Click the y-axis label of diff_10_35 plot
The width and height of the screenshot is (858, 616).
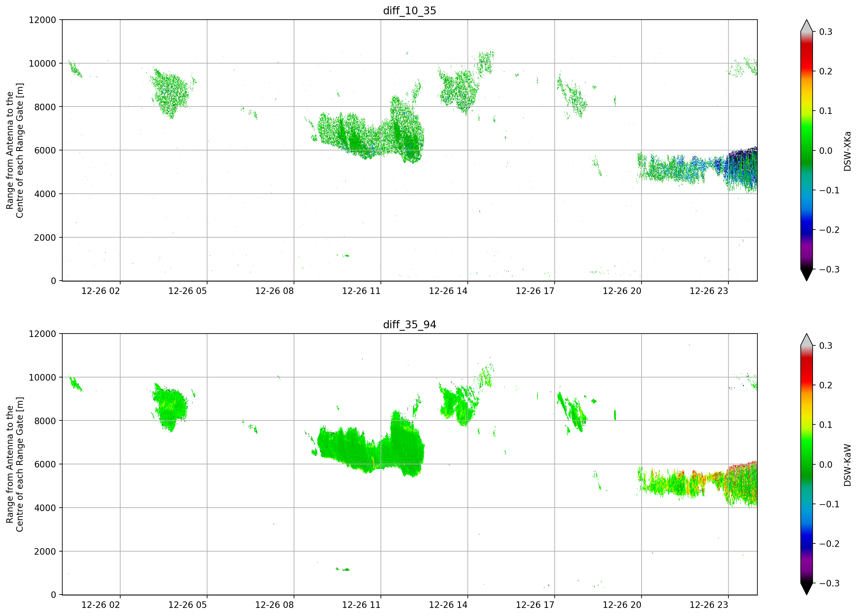tap(15, 150)
